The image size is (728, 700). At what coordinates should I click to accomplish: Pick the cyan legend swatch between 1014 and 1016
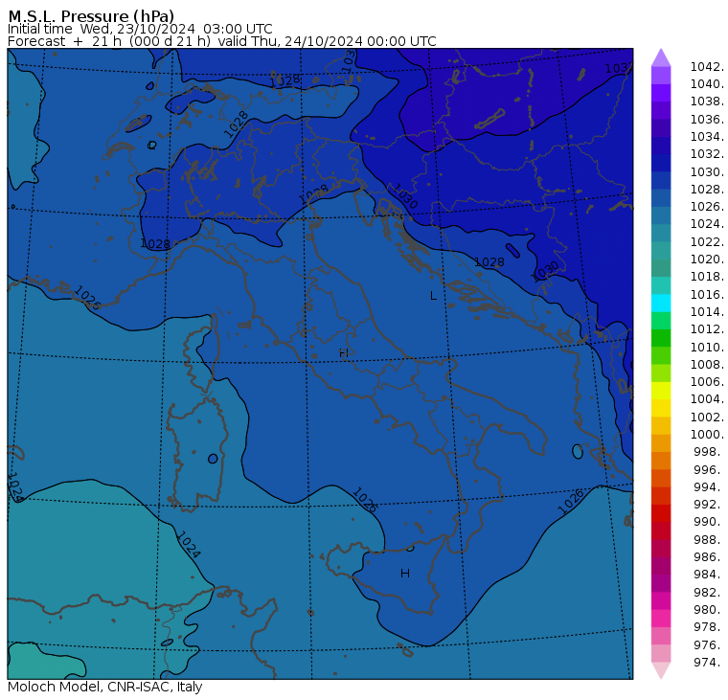click(661, 304)
